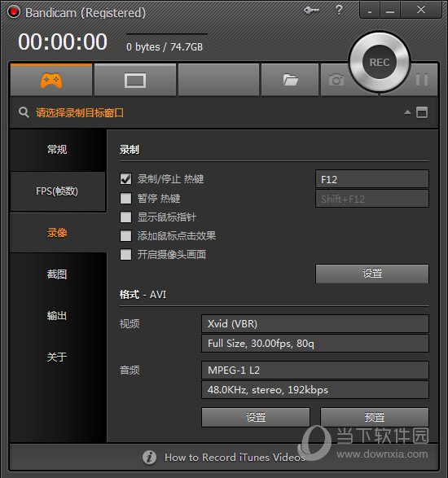The image size is (448, 478).
Task: Open How to Record iTunes Videos link
Action: tap(235, 458)
